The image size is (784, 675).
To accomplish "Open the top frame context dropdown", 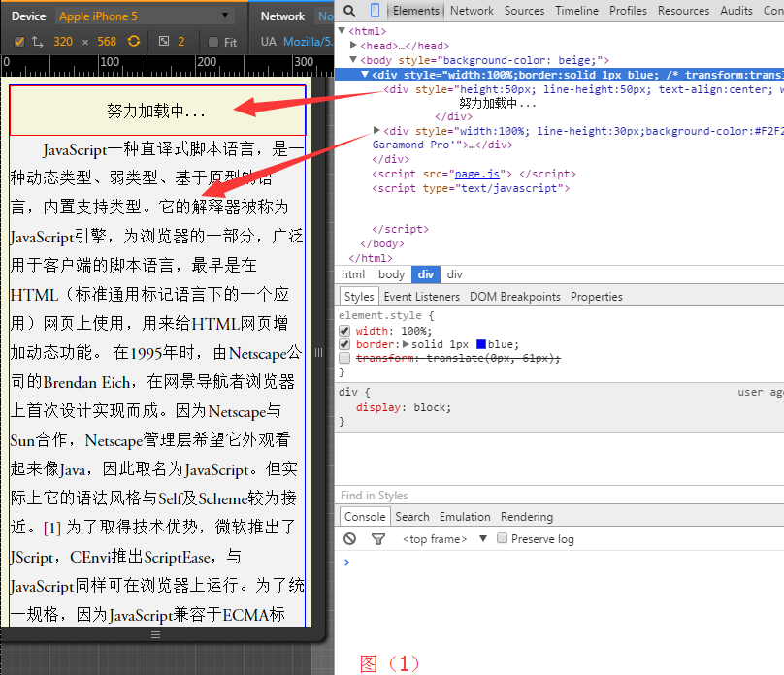I will (444, 539).
